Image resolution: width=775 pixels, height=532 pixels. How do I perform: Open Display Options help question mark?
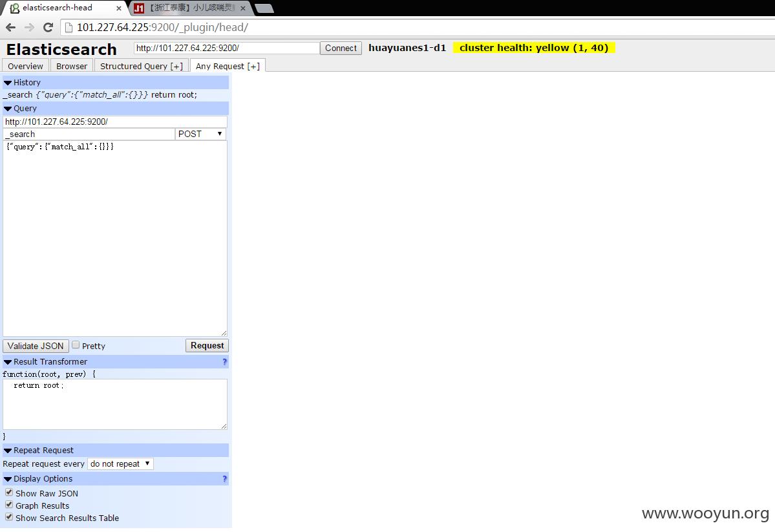point(224,479)
